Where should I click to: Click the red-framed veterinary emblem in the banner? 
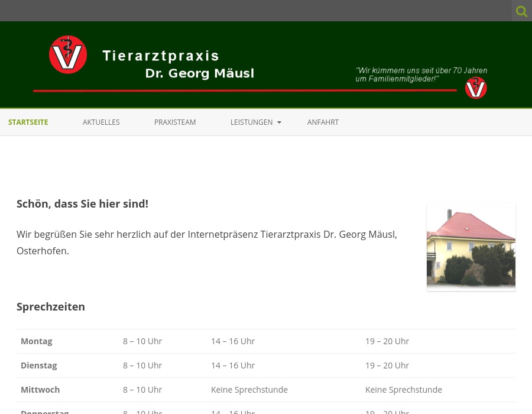tap(476, 88)
